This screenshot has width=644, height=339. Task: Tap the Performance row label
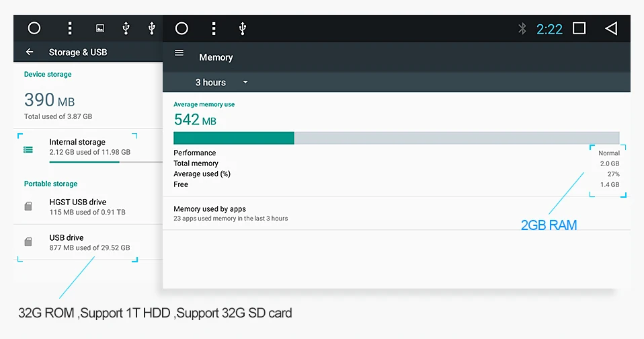[x=195, y=153]
